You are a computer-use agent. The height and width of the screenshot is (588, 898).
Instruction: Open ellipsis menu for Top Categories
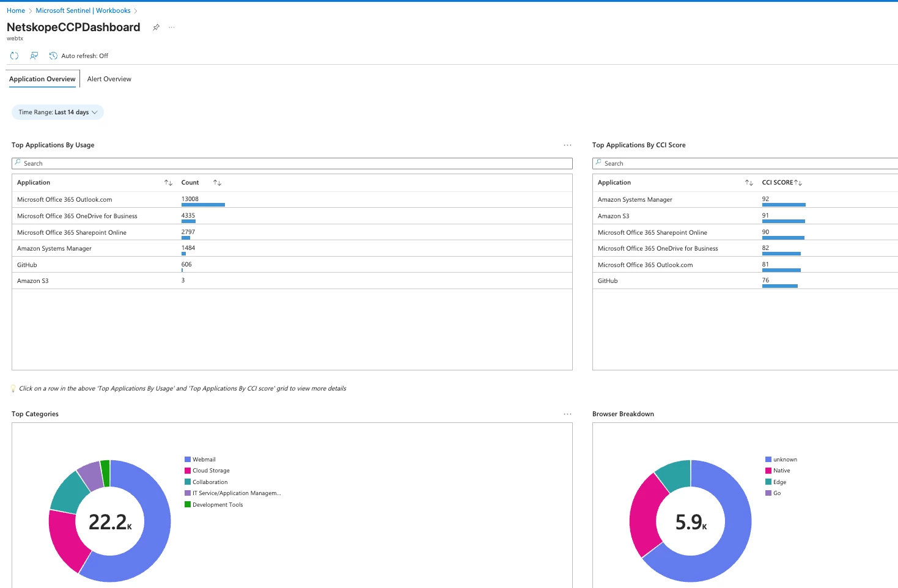click(567, 414)
